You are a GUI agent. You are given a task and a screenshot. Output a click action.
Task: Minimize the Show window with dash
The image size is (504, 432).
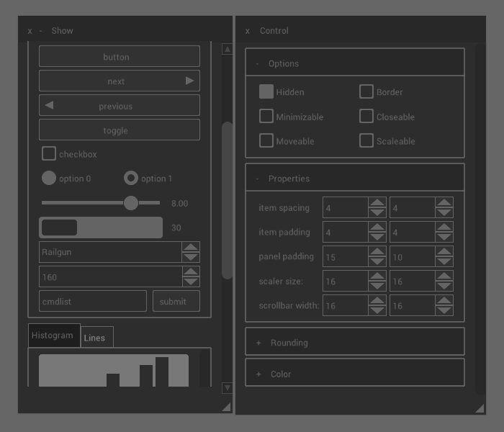point(40,31)
